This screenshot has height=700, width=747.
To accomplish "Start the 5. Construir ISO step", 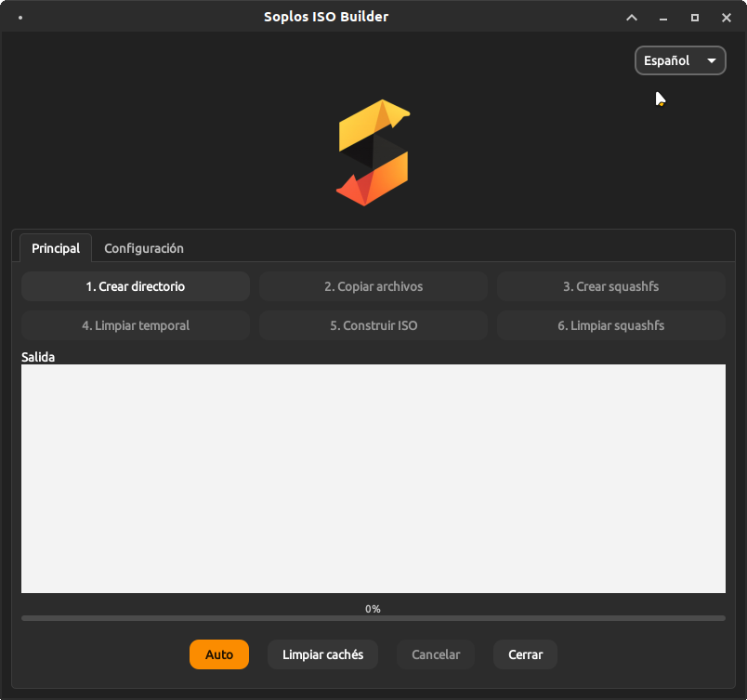I will 373,325.
